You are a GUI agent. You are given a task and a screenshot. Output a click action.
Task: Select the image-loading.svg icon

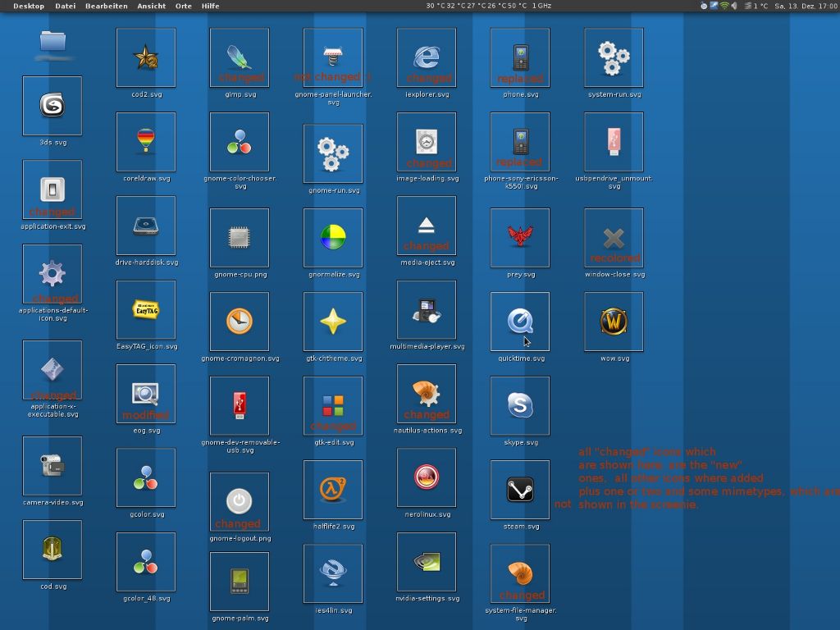coord(427,141)
